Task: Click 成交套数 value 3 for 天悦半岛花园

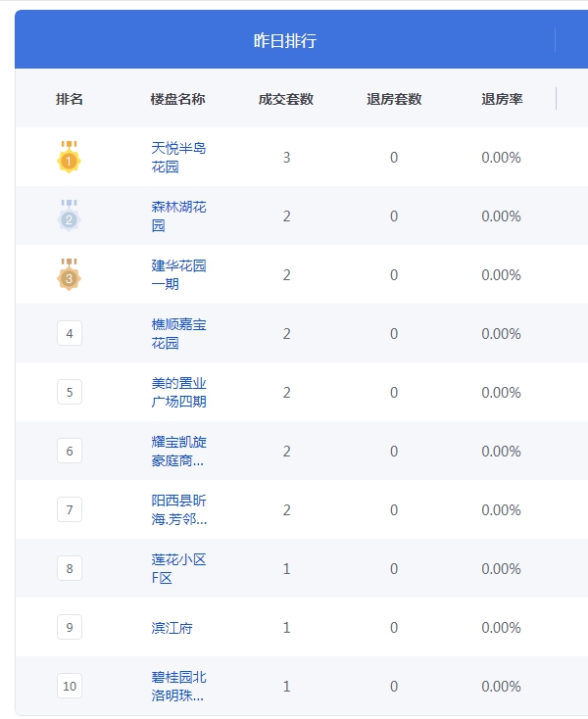Action: click(287, 158)
